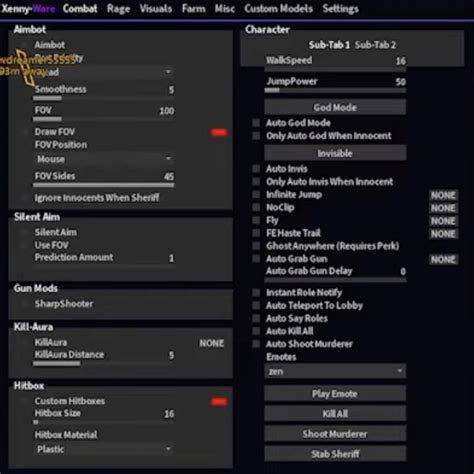Viewport: 474px width, 474px height.
Task: Set FE Haste Trail NONE keybind
Action: tap(443, 234)
